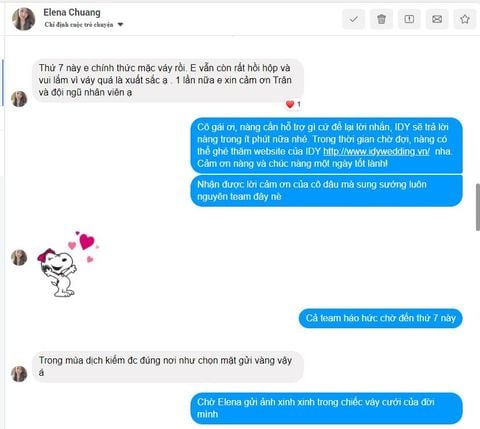Select the 'Chờ Elena gửi ảnh' bubble

click(x=326, y=408)
